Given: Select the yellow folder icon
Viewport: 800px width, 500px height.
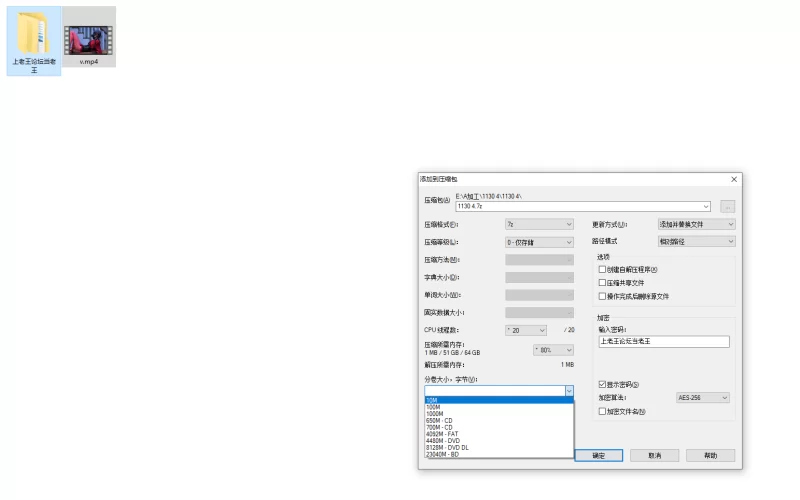Looking at the screenshot, I should point(34,33).
